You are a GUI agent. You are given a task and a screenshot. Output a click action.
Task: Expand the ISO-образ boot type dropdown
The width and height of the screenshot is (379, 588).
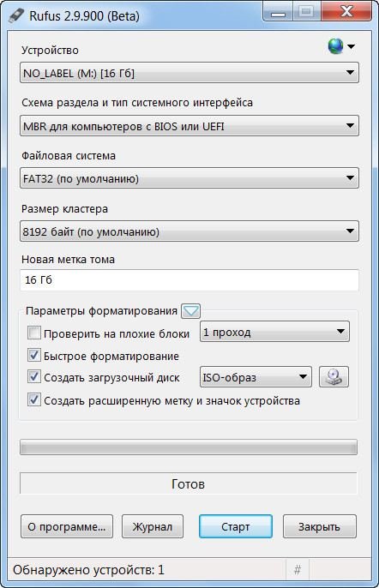pos(256,377)
